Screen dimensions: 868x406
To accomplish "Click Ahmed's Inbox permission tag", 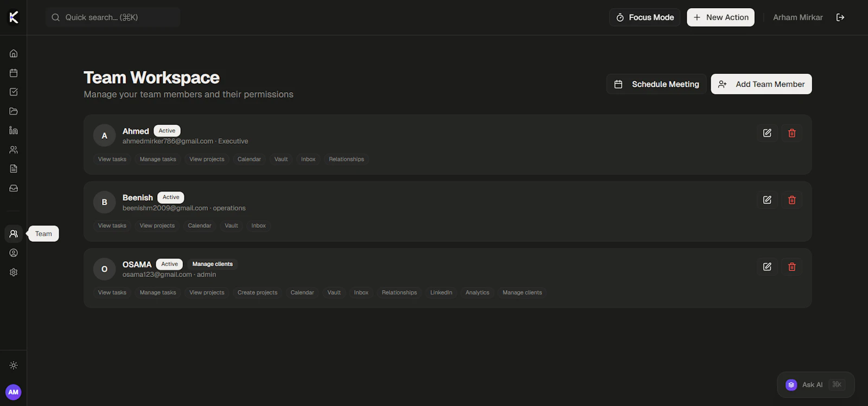I will tap(308, 159).
